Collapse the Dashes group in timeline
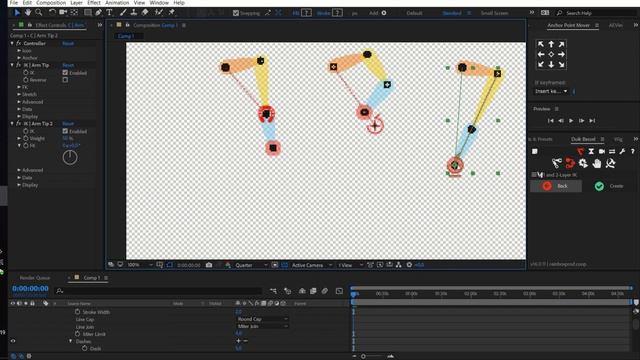Screen dimensions: 640x360 [x=70, y=341]
